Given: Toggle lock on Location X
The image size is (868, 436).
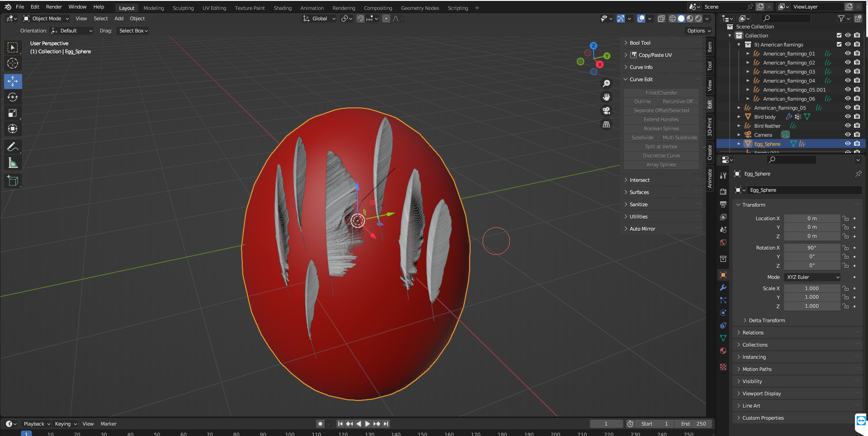Looking at the screenshot, I should pos(845,218).
